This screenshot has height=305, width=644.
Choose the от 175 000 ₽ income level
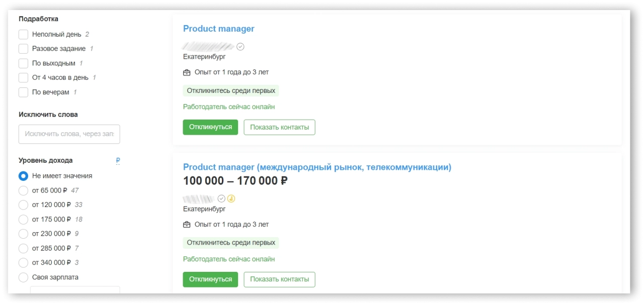pyautogui.click(x=23, y=219)
